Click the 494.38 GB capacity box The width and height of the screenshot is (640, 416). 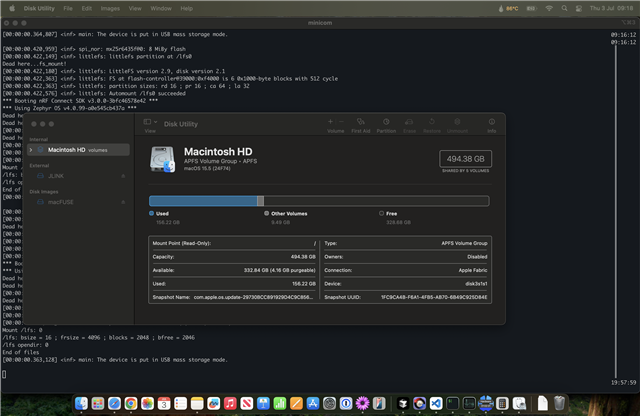point(465,159)
